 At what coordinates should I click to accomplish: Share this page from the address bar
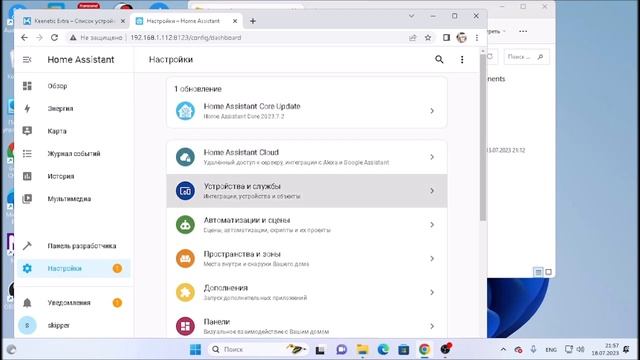[413, 38]
